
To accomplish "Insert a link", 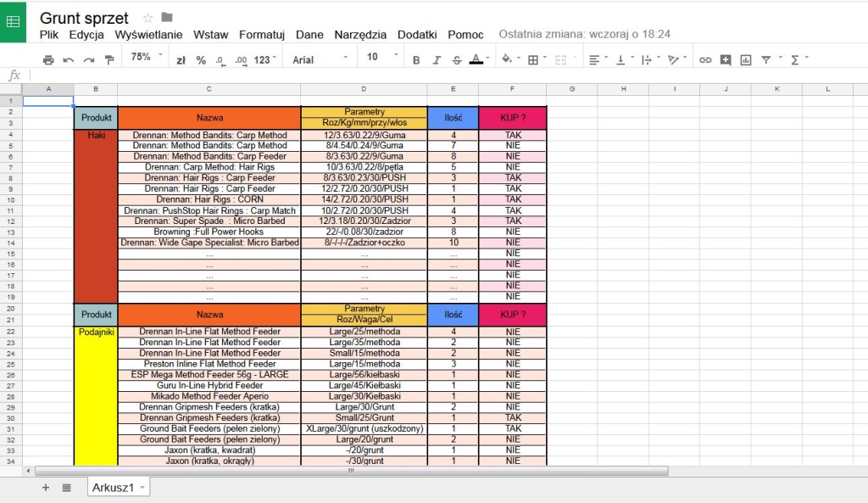I will pyautogui.click(x=704, y=60).
